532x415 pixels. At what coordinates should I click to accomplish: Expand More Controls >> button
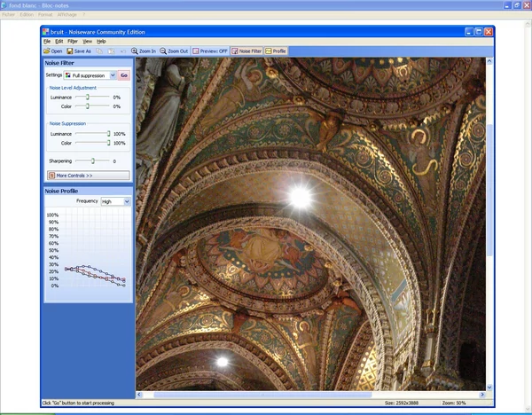(88, 176)
